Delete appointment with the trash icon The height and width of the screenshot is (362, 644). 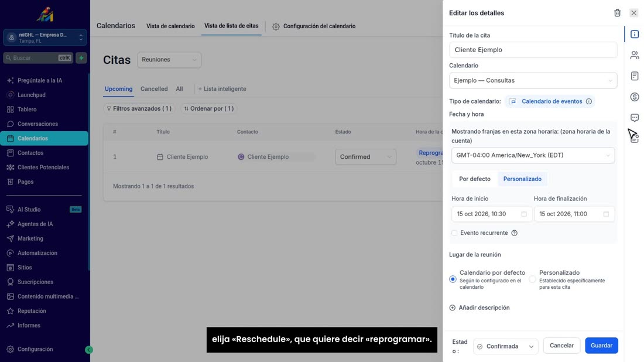pyautogui.click(x=617, y=13)
